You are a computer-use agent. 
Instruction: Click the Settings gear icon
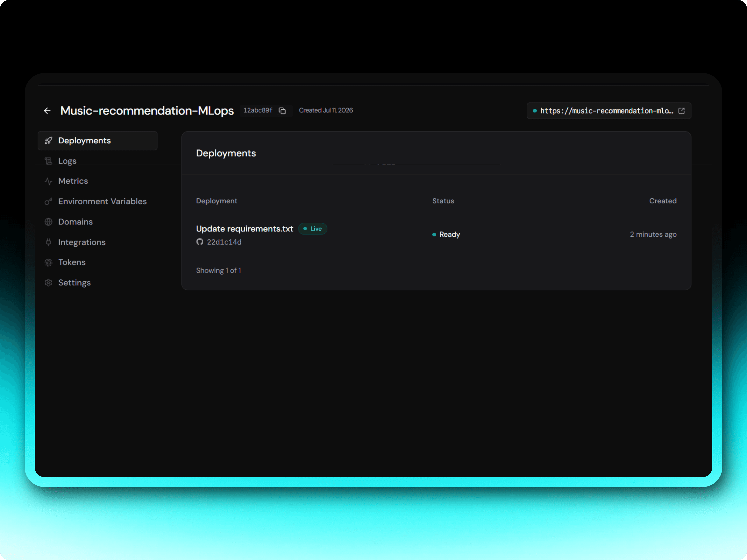pos(48,283)
